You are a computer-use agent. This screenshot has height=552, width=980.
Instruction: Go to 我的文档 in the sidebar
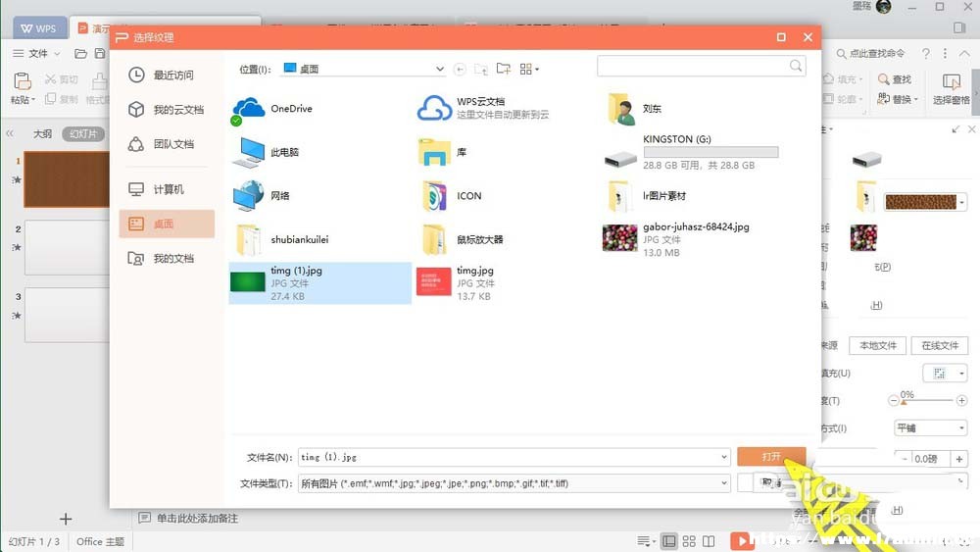pos(162,258)
